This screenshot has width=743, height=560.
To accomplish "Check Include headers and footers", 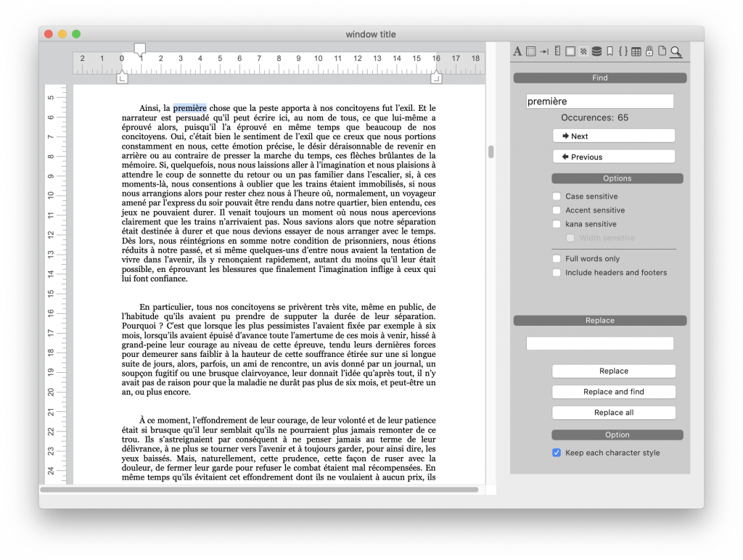I will [x=557, y=273].
